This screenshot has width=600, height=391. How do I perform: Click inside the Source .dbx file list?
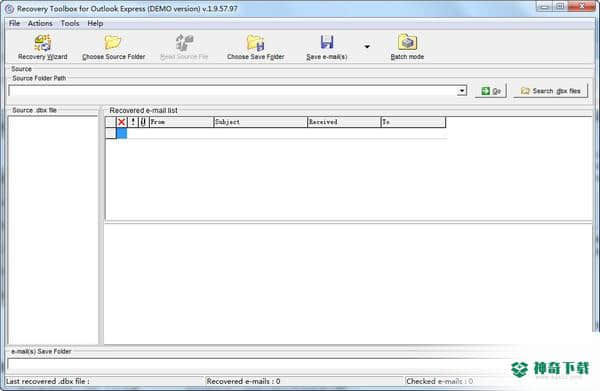[53, 230]
